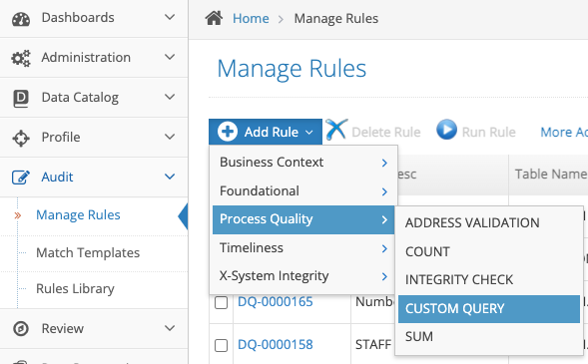Check the box for DQ-0000165
Image resolution: width=588 pixels, height=364 pixels.
[x=221, y=302]
